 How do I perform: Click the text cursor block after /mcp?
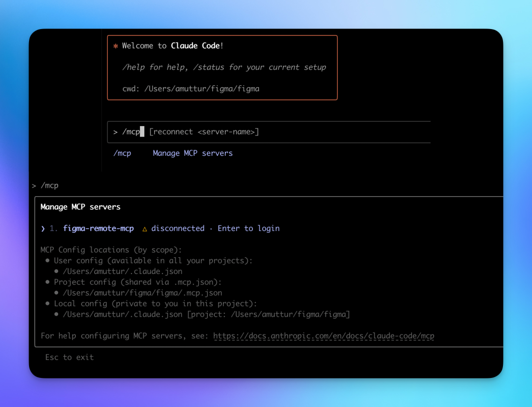point(141,131)
